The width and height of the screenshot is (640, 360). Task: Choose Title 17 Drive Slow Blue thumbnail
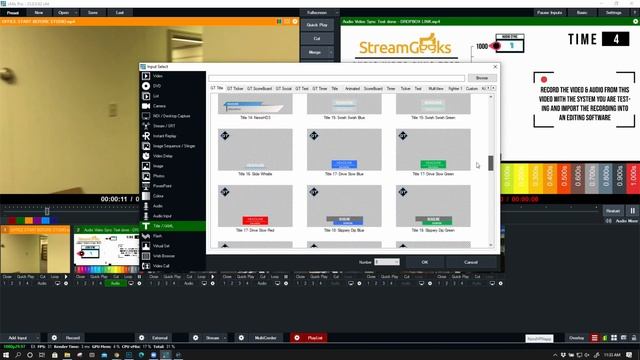344,150
